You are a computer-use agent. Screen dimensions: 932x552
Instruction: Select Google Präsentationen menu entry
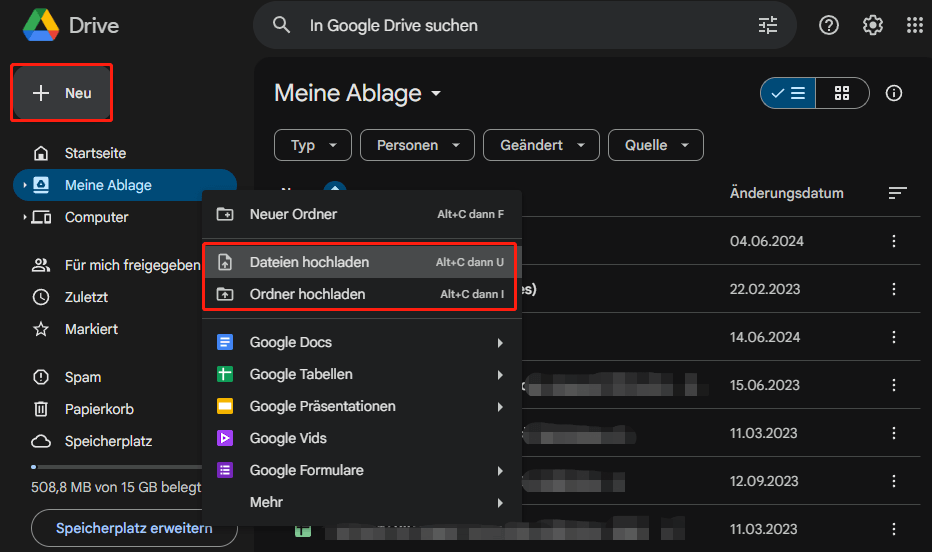(x=362, y=406)
